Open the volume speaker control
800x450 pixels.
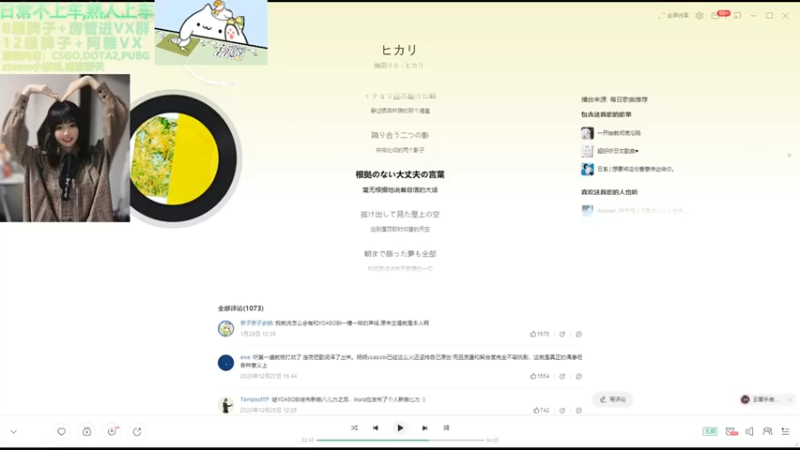click(x=749, y=432)
